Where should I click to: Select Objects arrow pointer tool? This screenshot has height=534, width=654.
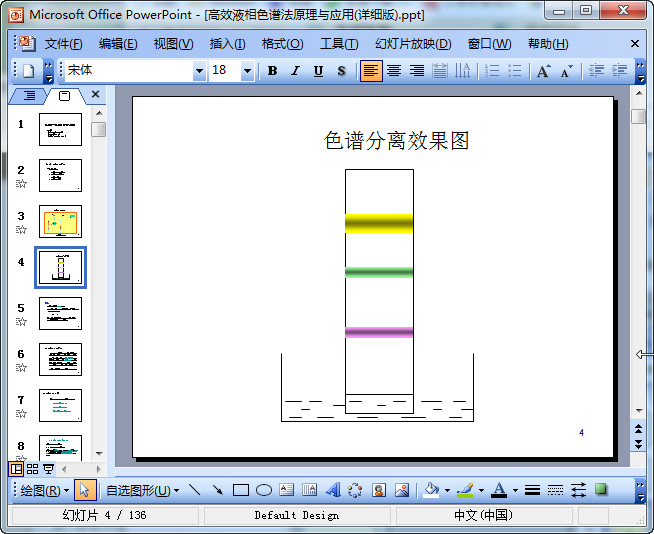click(x=85, y=490)
